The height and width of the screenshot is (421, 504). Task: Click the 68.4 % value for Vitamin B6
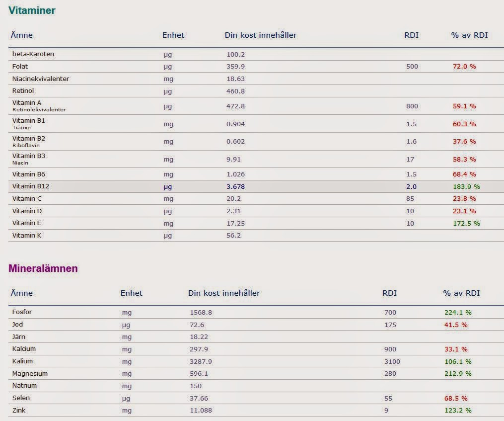point(464,174)
